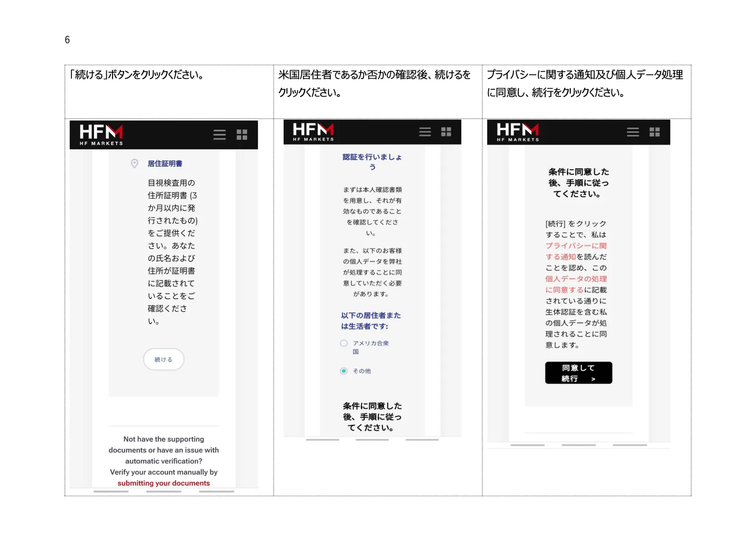Click HFM Markets logo in left screenshot
Image resolution: width=756 pixels, height=534 pixels.
(x=101, y=135)
